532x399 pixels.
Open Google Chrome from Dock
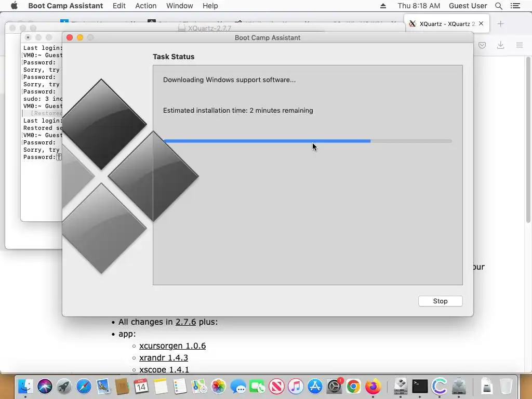353,387
